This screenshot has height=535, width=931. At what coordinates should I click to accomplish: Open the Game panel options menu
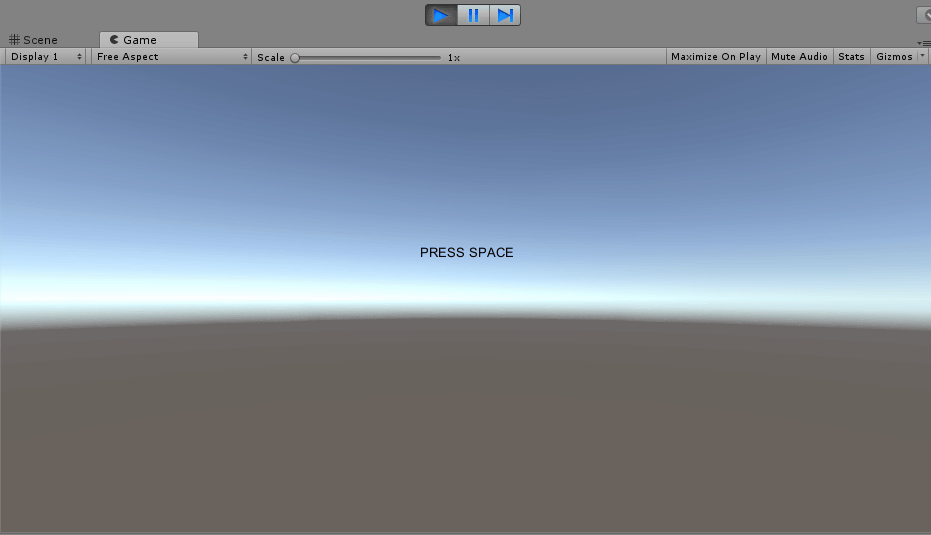click(x=923, y=43)
